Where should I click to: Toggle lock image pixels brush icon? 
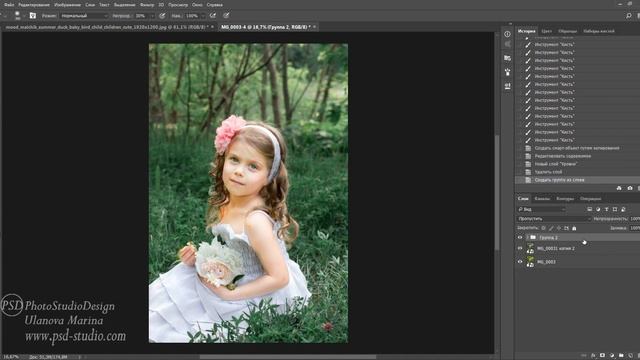pyautogui.click(x=551, y=228)
